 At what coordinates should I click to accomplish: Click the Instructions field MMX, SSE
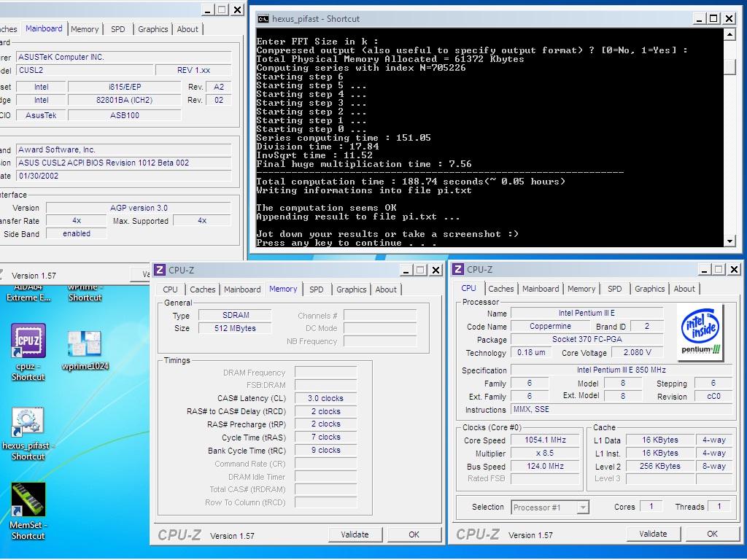pos(622,409)
